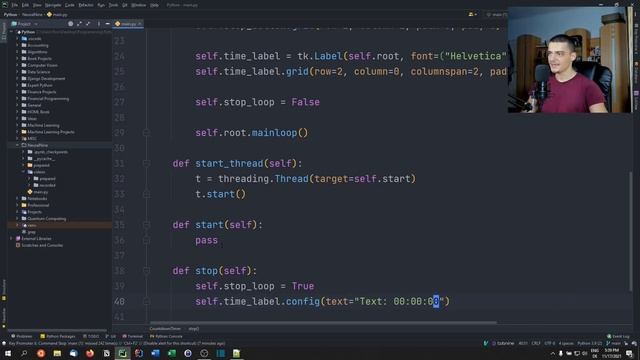Expand the Book Projects folder

click(x=18, y=58)
